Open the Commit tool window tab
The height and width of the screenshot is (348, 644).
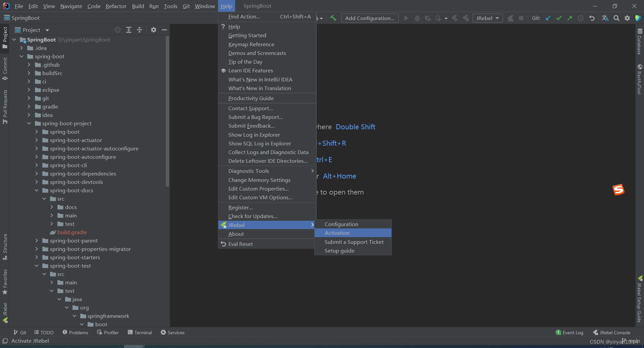click(5, 69)
